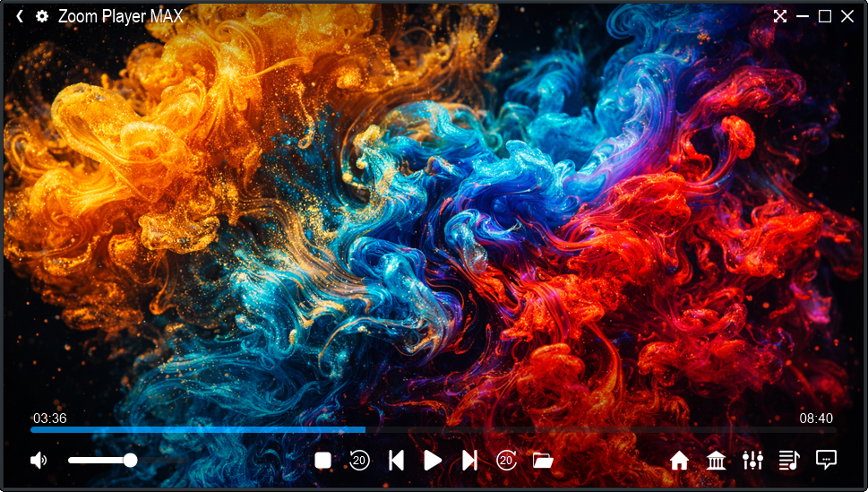
Task: Click the played blue timeline section
Action: tap(198, 429)
